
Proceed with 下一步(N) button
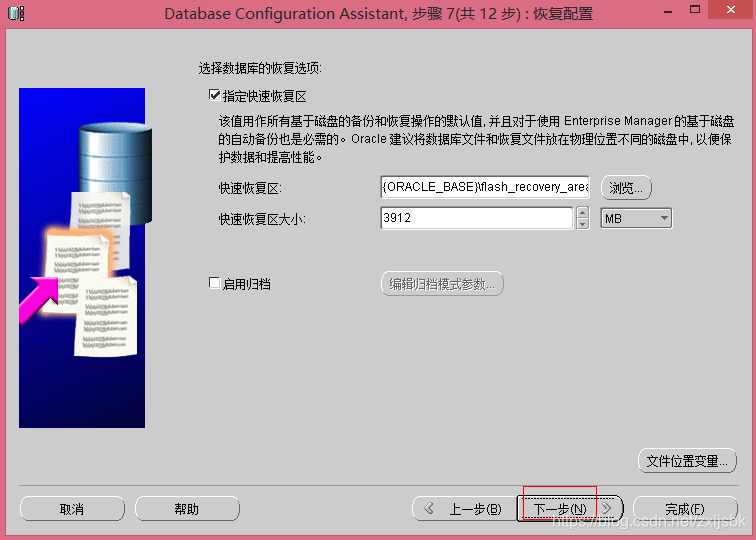[570, 509]
